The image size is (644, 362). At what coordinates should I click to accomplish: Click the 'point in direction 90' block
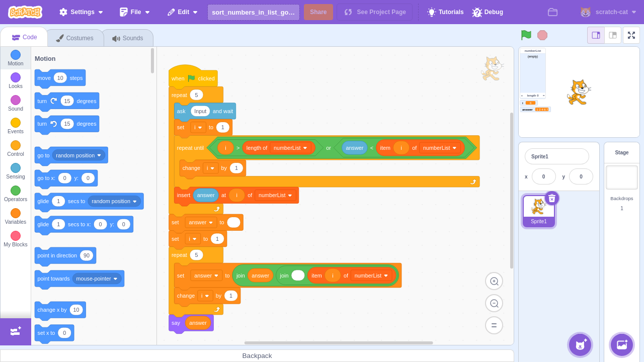(65, 255)
